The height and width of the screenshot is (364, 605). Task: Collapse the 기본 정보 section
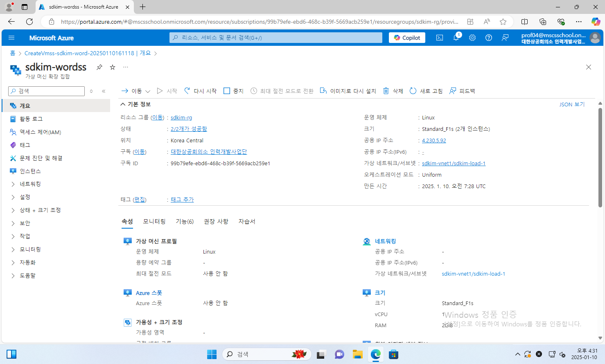point(135,104)
